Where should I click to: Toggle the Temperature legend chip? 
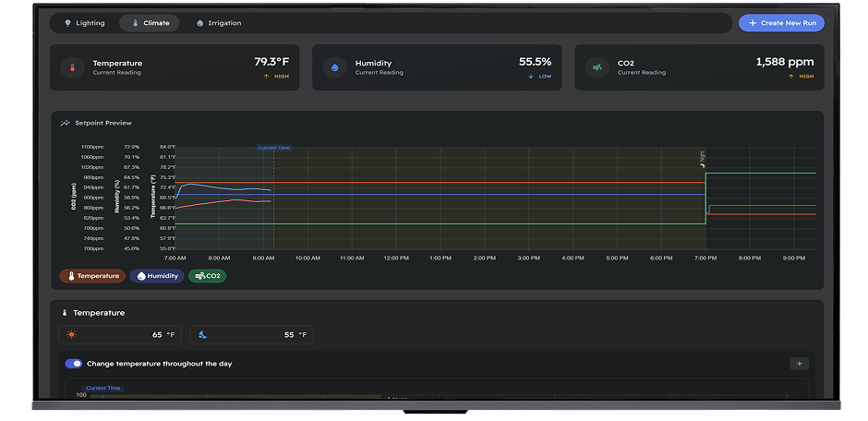coord(92,276)
